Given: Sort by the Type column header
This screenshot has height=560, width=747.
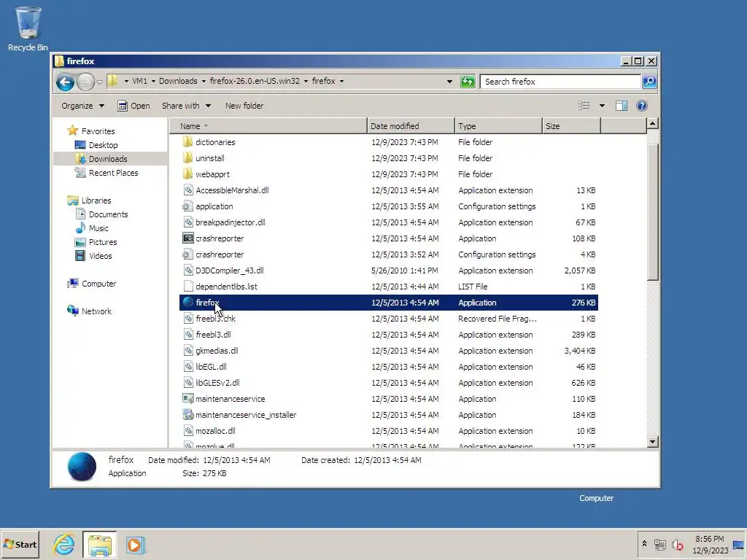Looking at the screenshot, I should coord(498,126).
